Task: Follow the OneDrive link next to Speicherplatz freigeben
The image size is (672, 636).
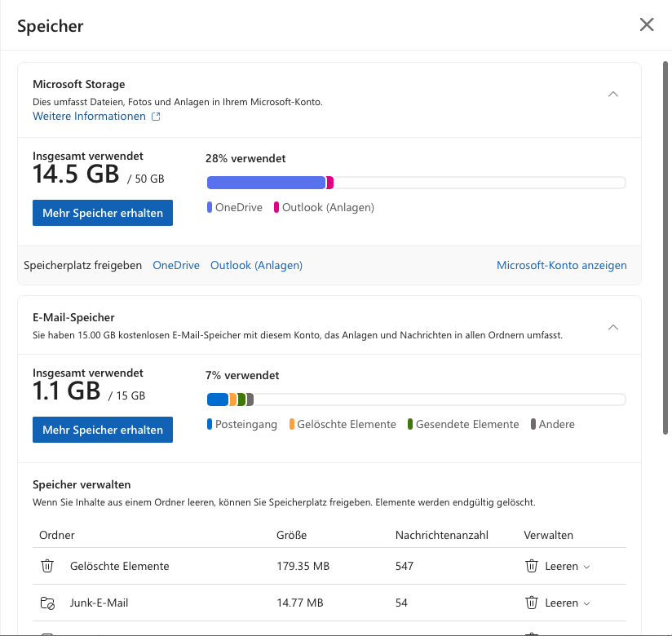Action: 176,265
